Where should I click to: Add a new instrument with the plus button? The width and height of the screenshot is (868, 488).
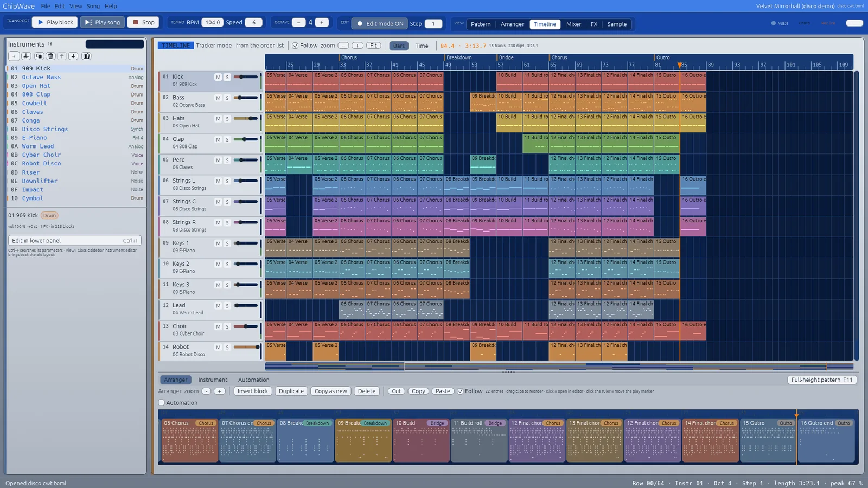pyautogui.click(x=14, y=56)
